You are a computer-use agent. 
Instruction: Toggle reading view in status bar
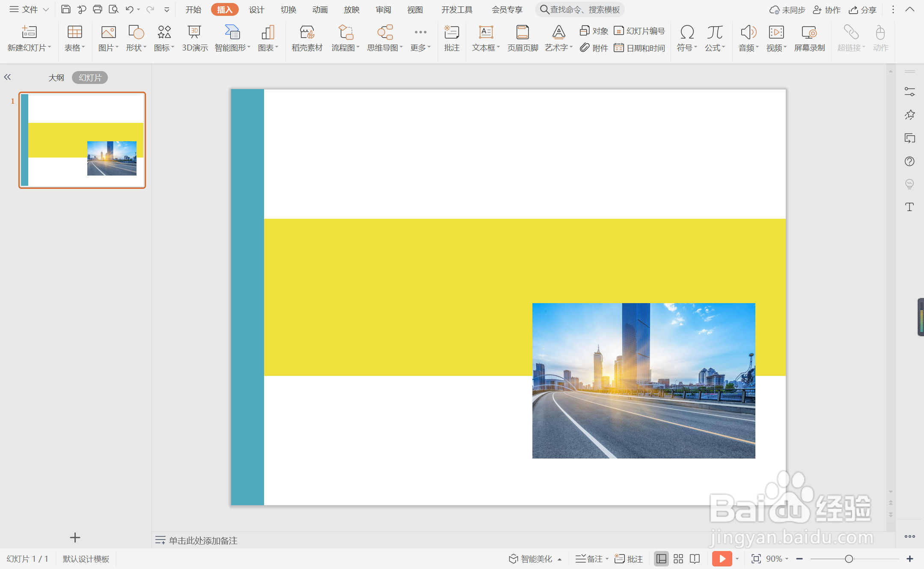pyautogui.click(x=695, y=559)
